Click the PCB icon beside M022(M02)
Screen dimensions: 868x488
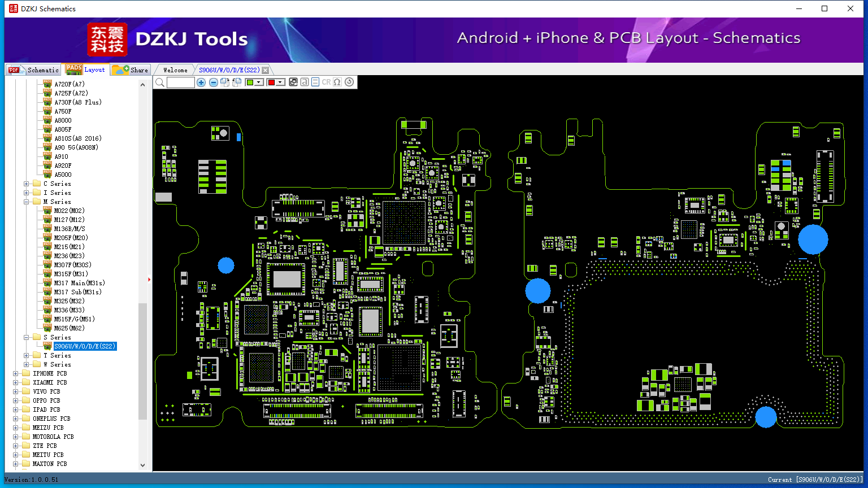click(x=47, y=211)
